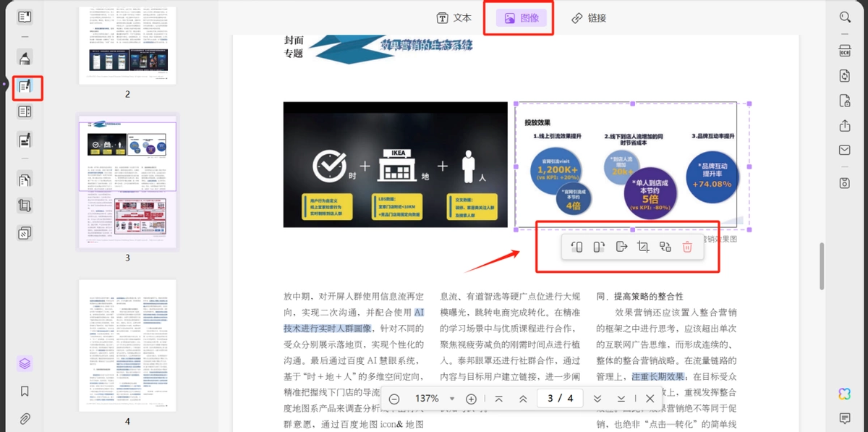Image resolution: width=868 pixels, height=432 pixels.
Task: Toggle the attachments paperclip panel
Action: point(25,418)
